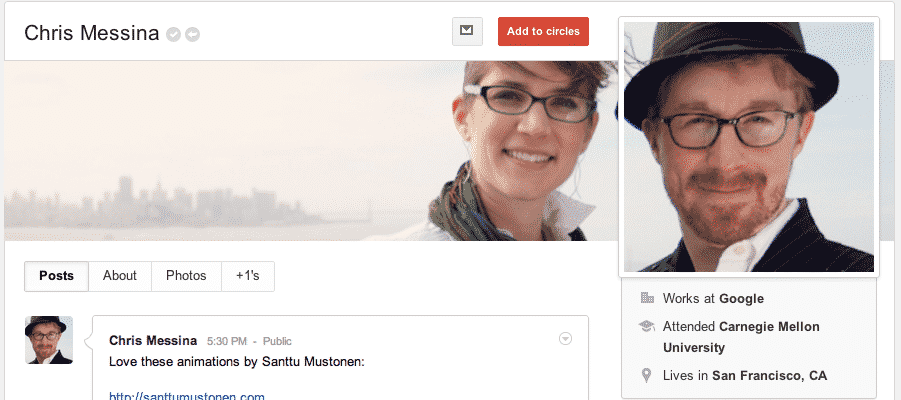901x400 pixels.
Task: Click the verified checkmark badge beside the name
Action: click(x=174, y=35)
